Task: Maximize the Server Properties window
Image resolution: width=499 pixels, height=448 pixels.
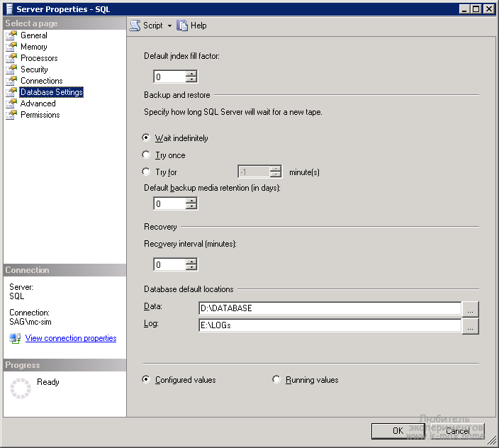Action: (476, 9)
